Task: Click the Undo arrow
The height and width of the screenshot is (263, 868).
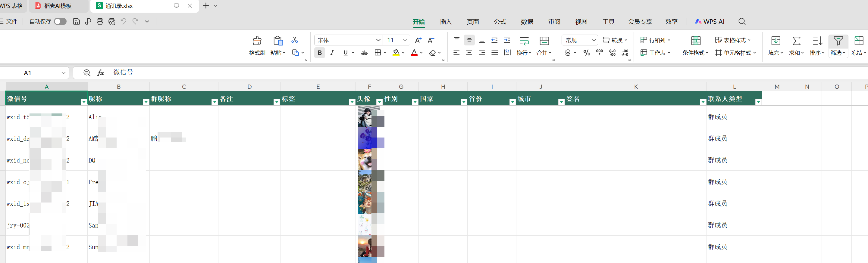Action: click(124, 22)
